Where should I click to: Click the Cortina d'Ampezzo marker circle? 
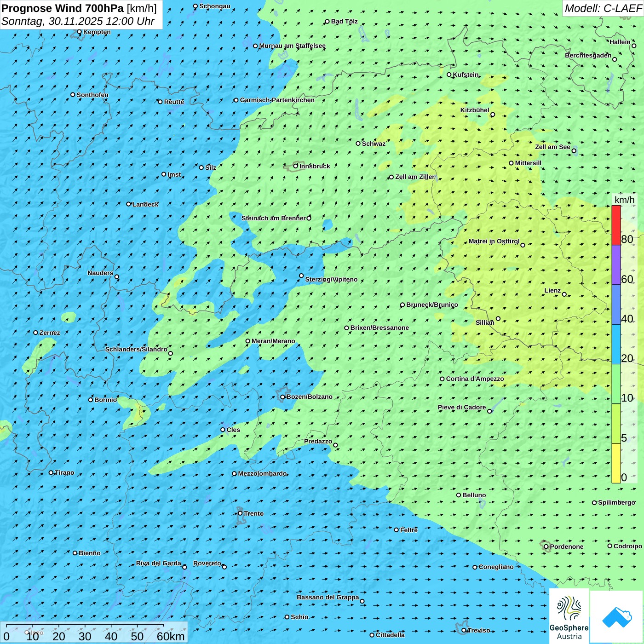pos(442,379)
